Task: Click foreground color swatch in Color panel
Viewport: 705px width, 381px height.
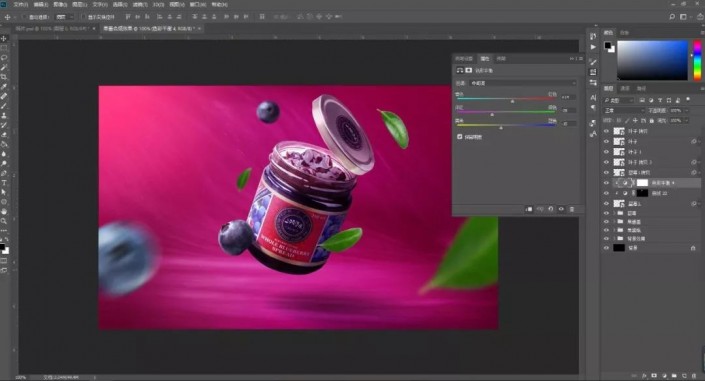Action: pos(607,45)
